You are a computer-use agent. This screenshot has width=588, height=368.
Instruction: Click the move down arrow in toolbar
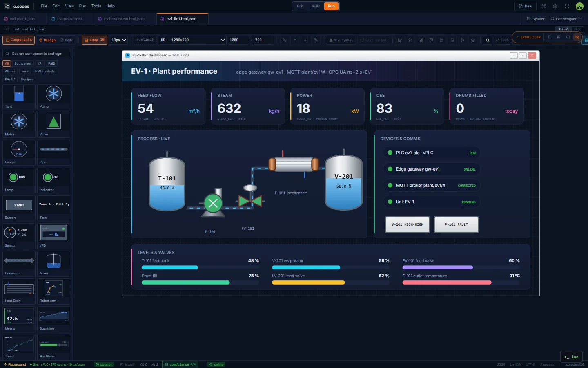coord(305,40)
